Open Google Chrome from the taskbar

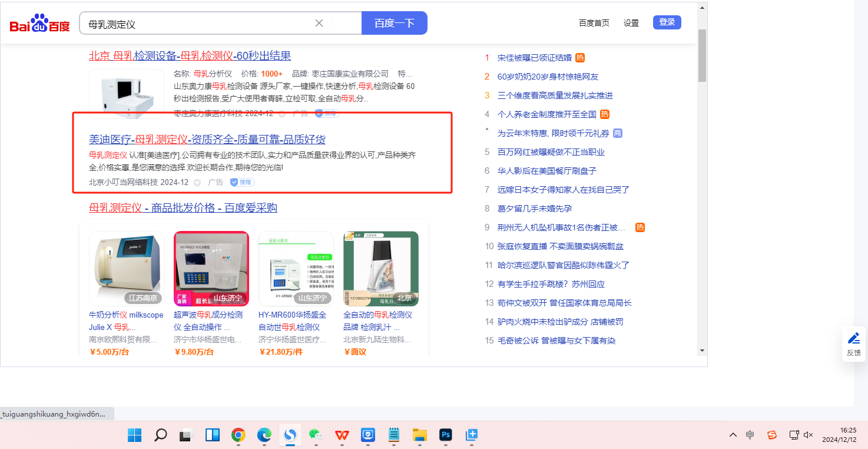coord(238,435)
